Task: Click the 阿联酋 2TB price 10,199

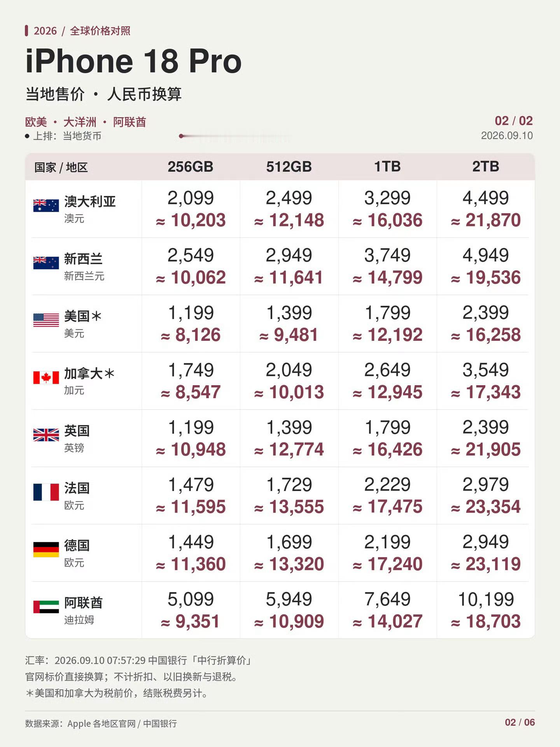Action: 486,599
